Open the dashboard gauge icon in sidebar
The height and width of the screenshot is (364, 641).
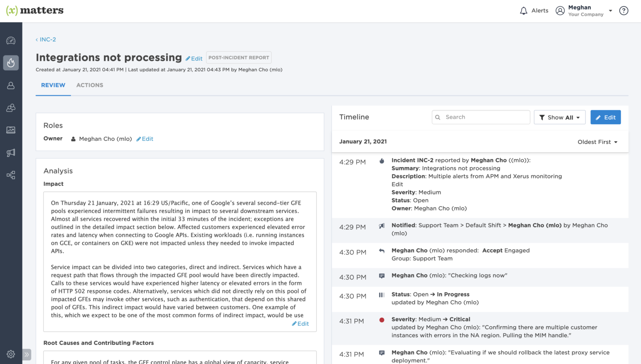[11, 40]
